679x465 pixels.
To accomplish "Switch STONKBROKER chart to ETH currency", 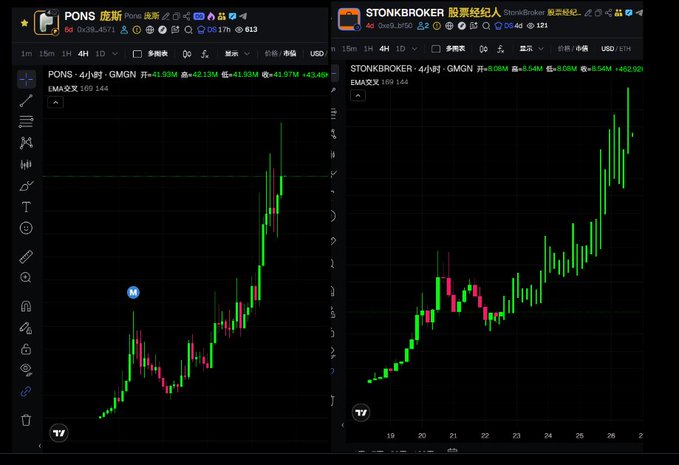I will tap(625, 49).
